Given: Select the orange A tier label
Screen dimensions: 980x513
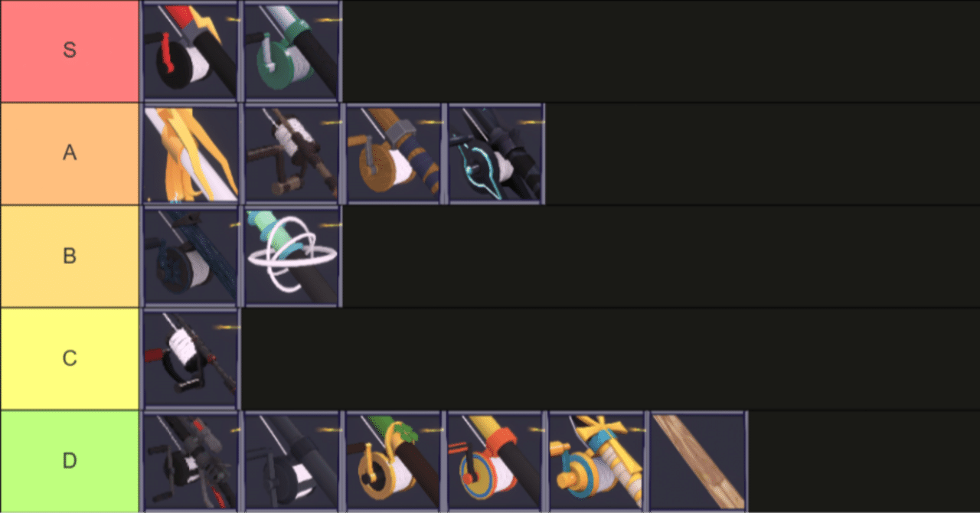Looking at the screenshot, I should pyautogui.click(x=70, y=154).
